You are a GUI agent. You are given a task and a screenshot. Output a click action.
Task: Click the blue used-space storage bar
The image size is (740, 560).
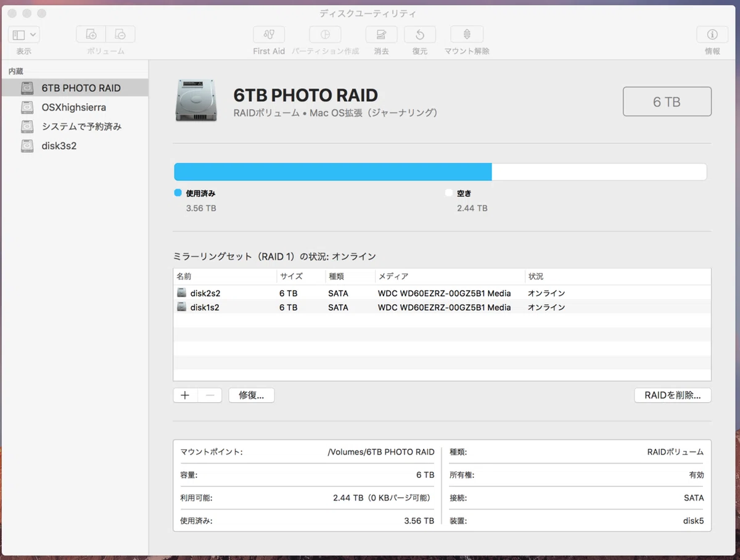(333, 172)
